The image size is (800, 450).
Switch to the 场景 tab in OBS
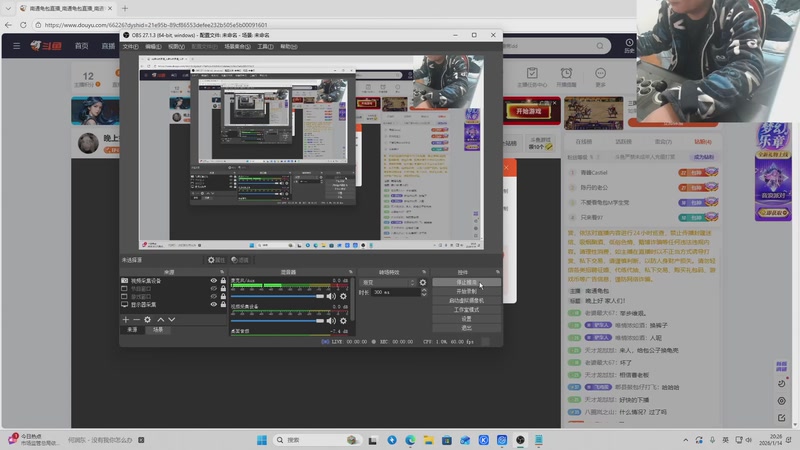[158, 330]
